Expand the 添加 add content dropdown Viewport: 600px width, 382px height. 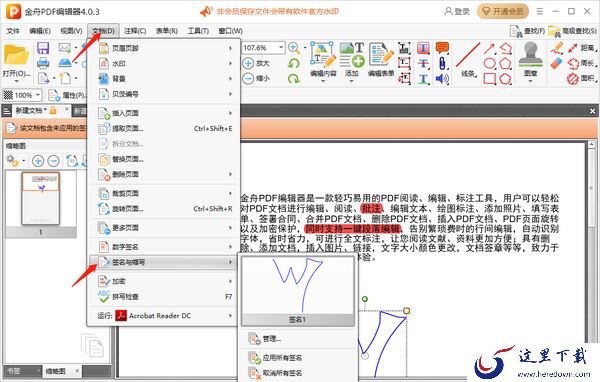coord(352,81)
